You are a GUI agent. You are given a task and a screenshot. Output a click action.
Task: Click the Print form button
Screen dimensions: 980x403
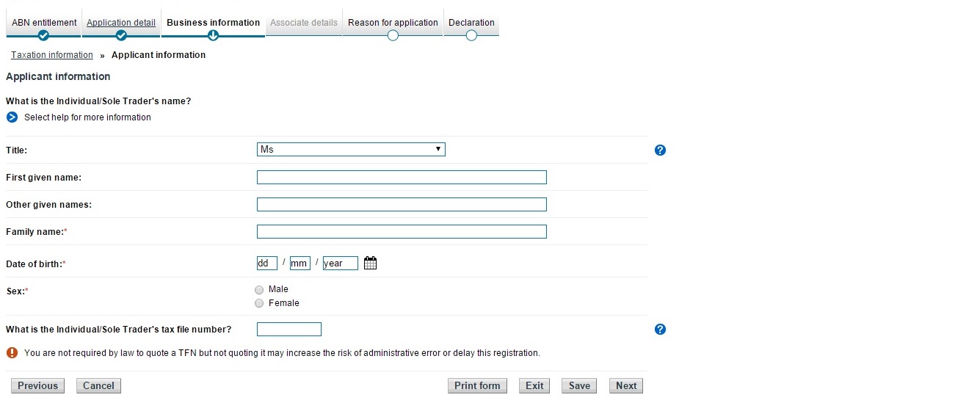[477, 386]
